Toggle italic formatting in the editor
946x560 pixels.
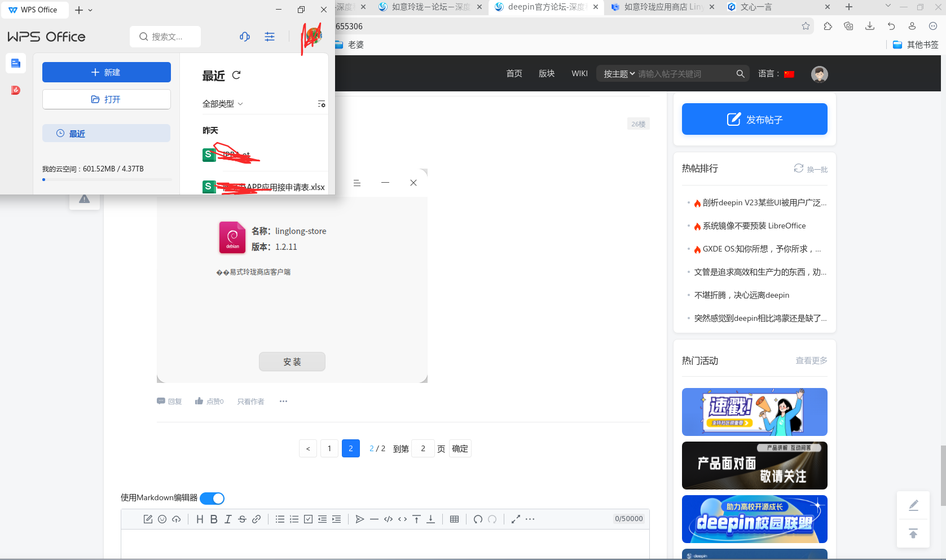(228, 519)
